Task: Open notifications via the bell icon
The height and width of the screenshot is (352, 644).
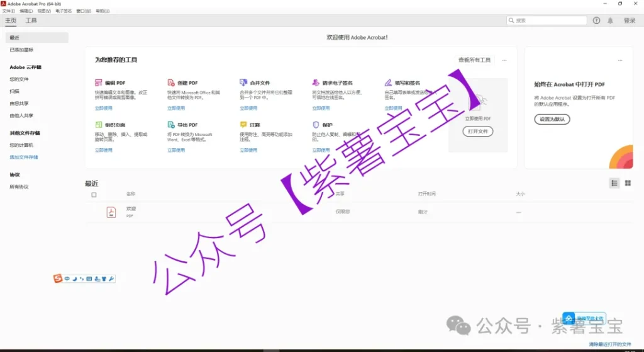Action: tap(610, 21)
